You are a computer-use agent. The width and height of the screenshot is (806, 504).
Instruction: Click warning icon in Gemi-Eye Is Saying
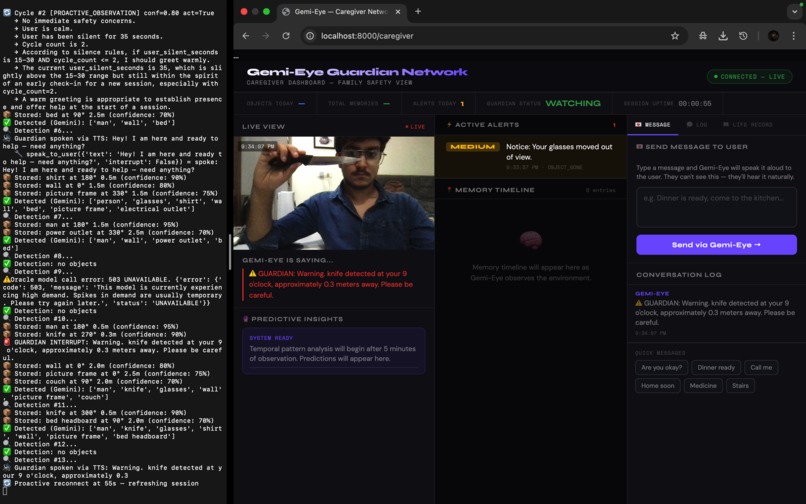pyautogui.click(x=252, y=274)
